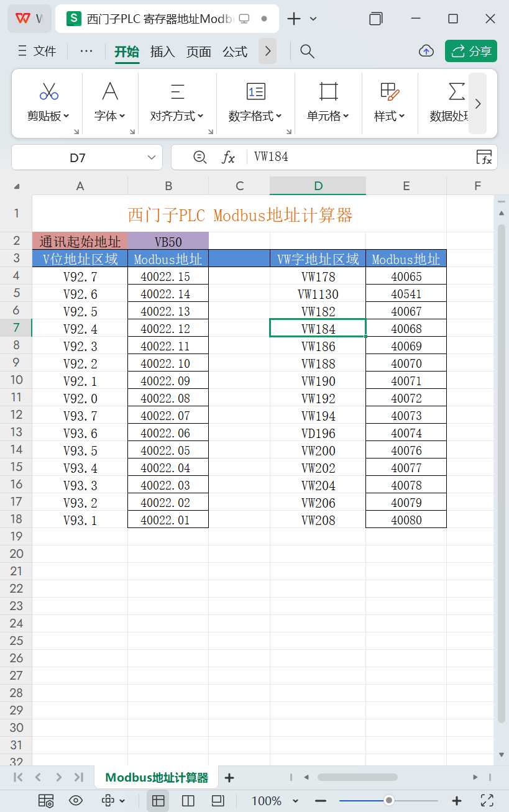Toggle eye protection mode icon
The height and width of the screenshot is (812, 509).
76,800
